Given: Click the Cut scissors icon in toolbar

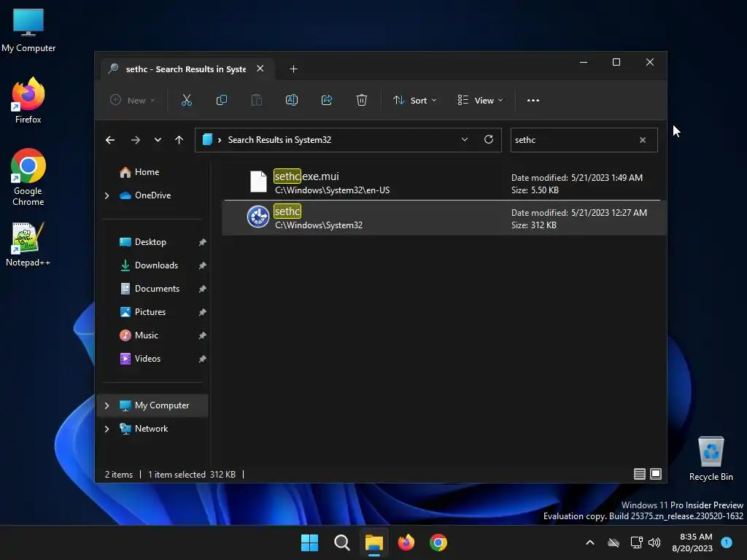Looking at the screenshot, I should click(x=186, y=100).
